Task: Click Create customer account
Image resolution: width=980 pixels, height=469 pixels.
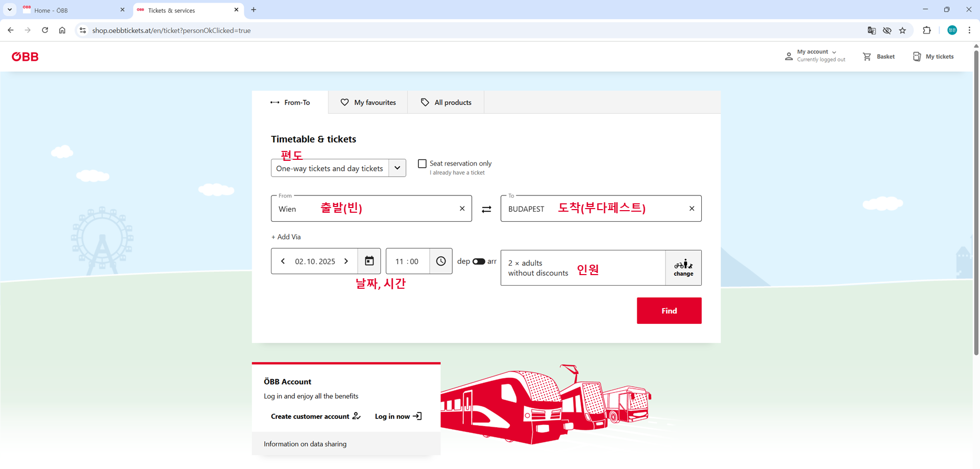Action: 315,417
